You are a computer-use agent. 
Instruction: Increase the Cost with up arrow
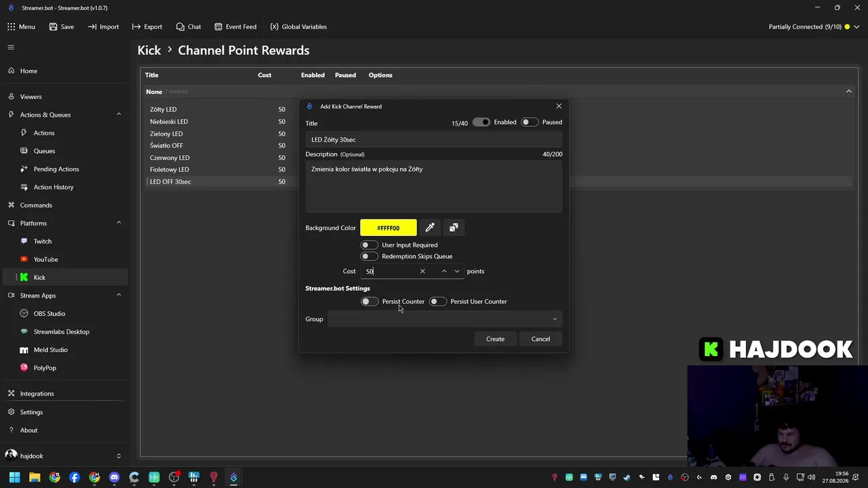(444, 271)
